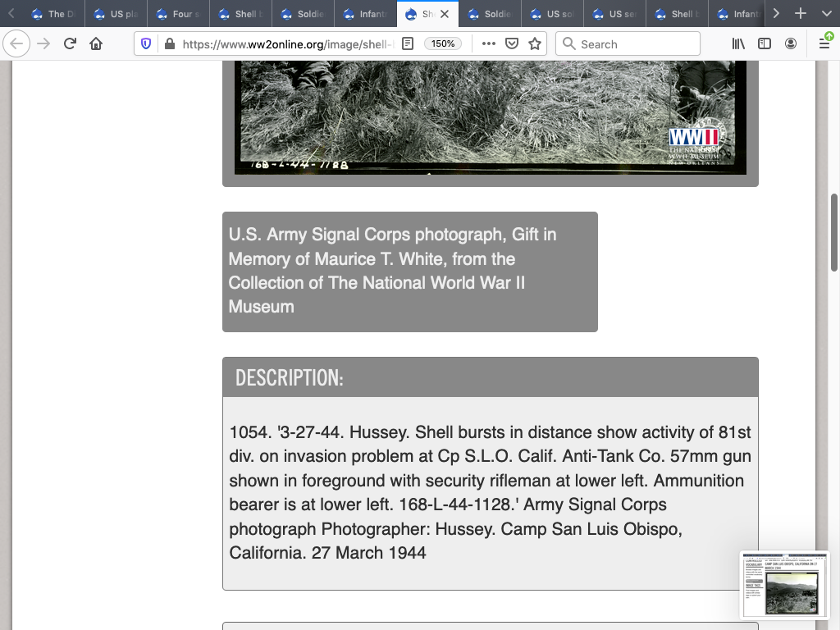Image resolution: width=840 pixels, height=630 pixels.
Task: Open a new tab
Action: tap(801, 13)
